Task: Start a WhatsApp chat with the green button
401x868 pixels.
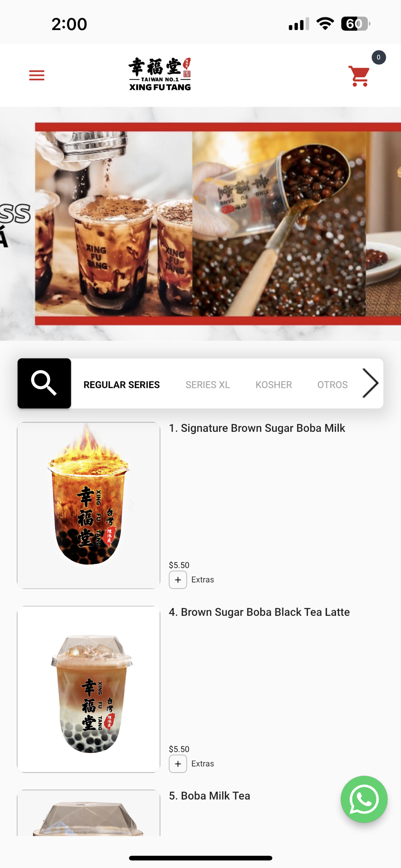Action: [x=364, y=799]
